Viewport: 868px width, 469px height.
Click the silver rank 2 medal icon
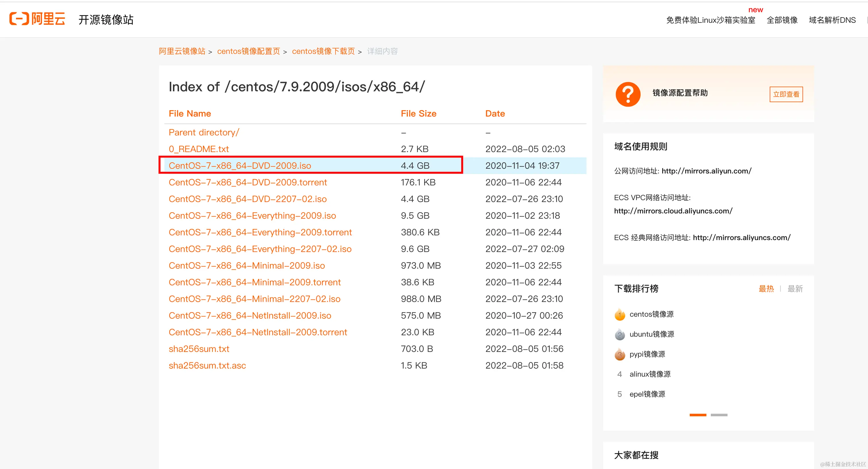coord(620,334)
